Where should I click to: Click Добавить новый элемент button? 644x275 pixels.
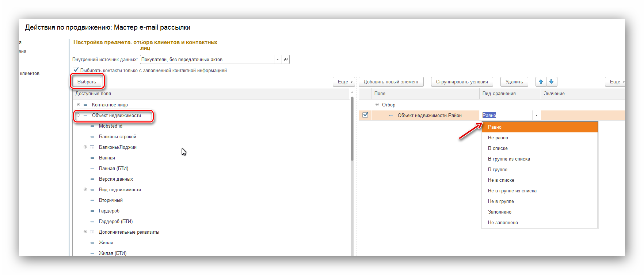[x=391, y=82]
